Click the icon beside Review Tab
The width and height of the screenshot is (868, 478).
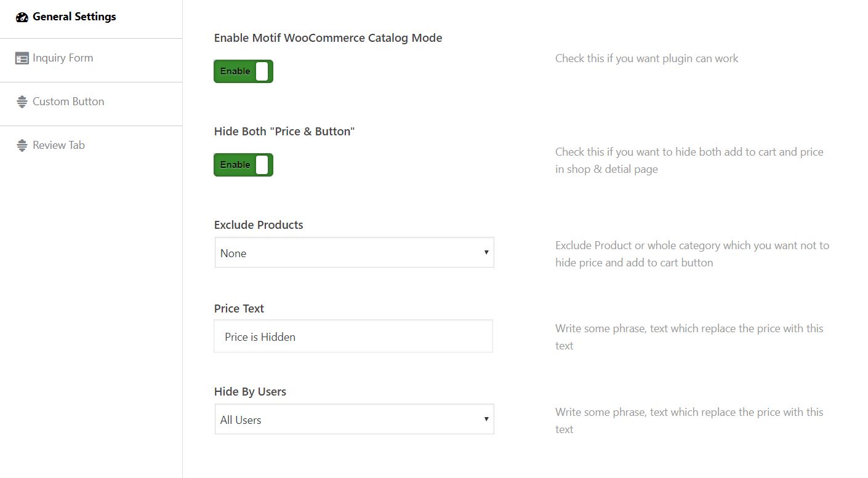tap(22, 146)
